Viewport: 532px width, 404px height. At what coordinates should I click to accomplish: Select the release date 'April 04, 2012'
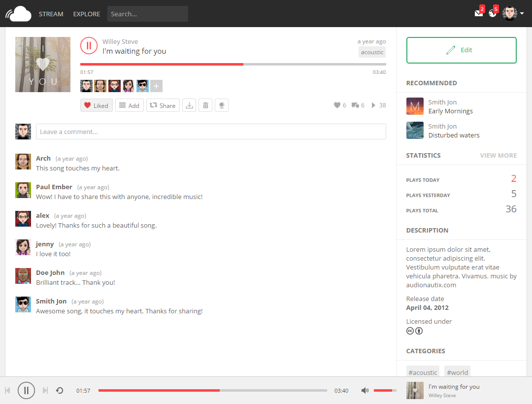427,307
